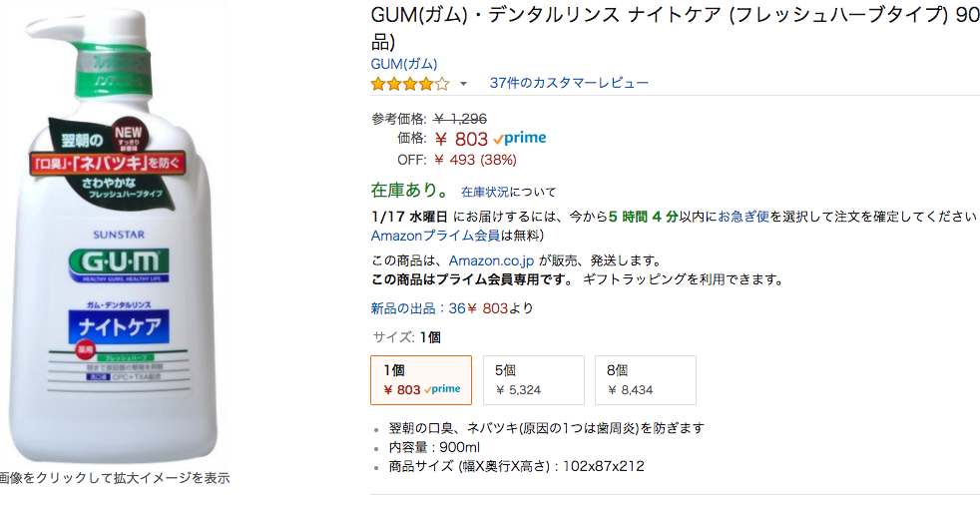Open the Amazonプライム会員 link
Viewport: 980px width, 510px height.
435,236
